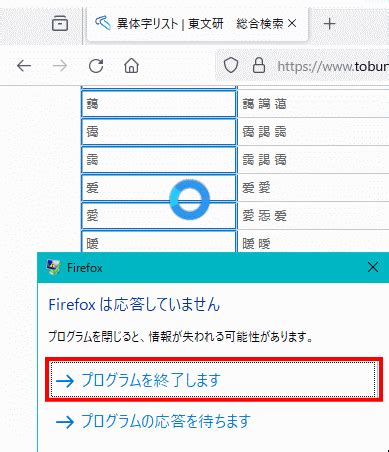This screenshot has height=452, width=389.
Task: Go back to previous page
Action: tap(24, 66)
